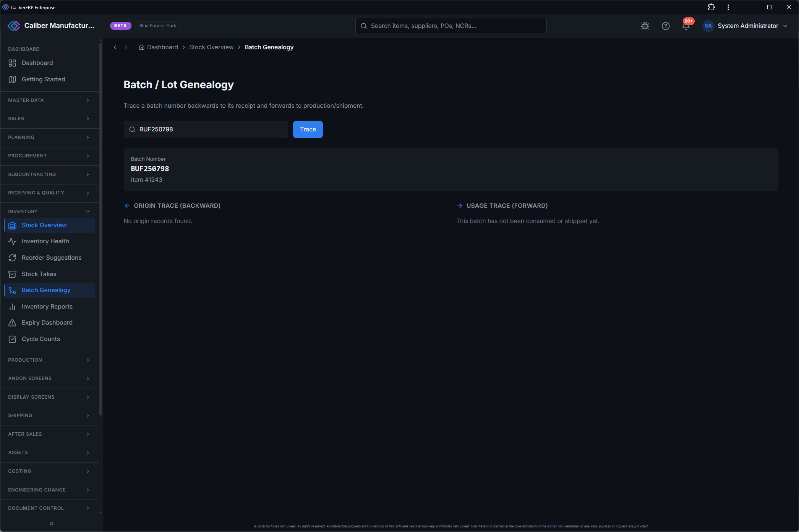Expand the Production section
Image resolution: width=799 pixels, height=532 pixels.
click(x=50, y=360)
